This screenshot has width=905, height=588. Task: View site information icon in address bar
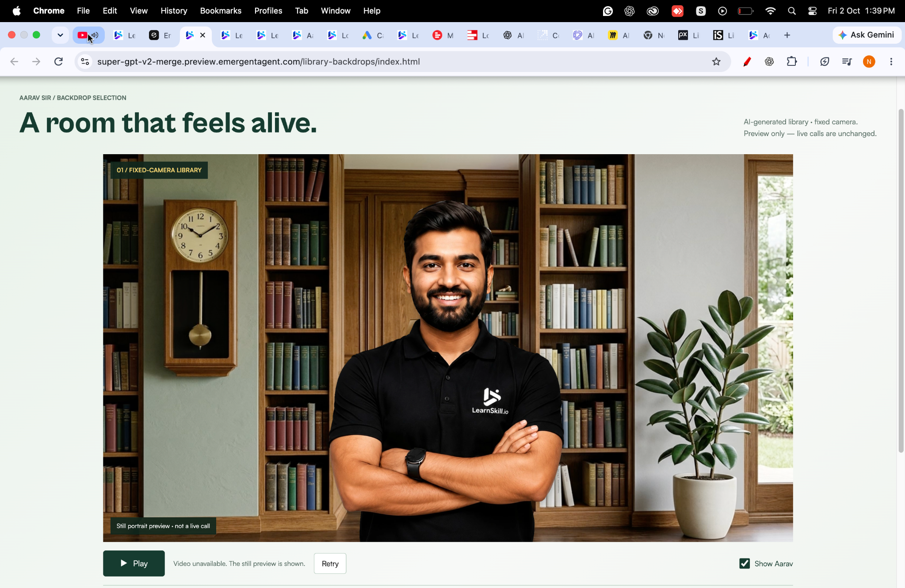click(x=85, y=61)
